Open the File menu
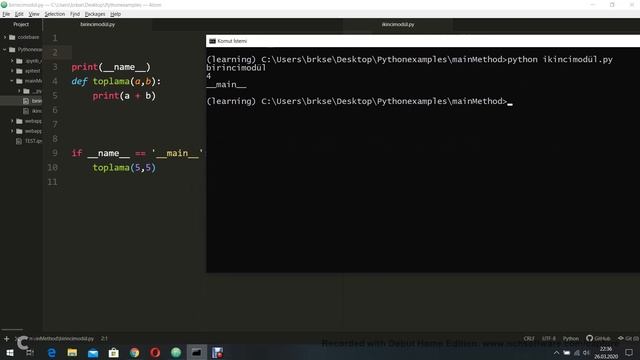 pos(6,14)
